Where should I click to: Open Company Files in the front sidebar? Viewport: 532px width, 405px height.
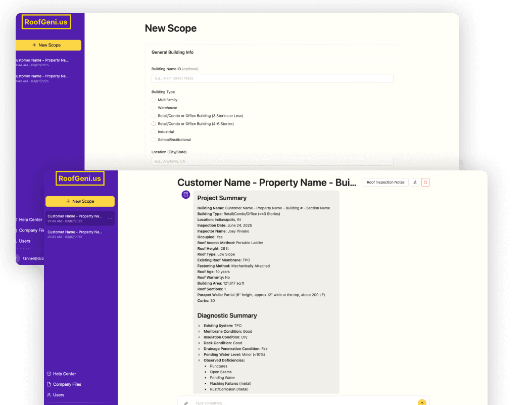[x=67, y=384]
